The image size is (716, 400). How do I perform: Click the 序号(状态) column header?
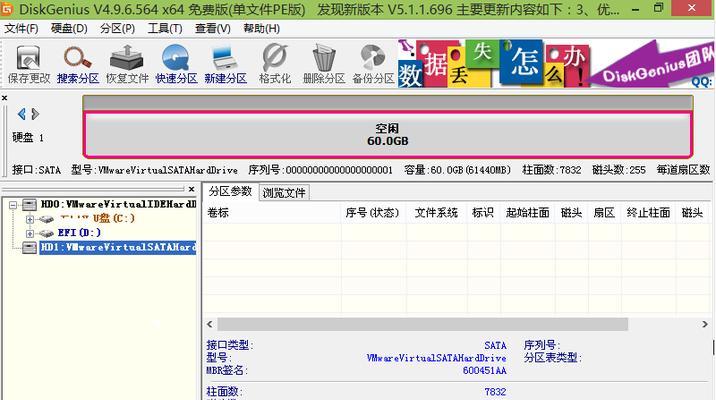[x=373, y=212]
